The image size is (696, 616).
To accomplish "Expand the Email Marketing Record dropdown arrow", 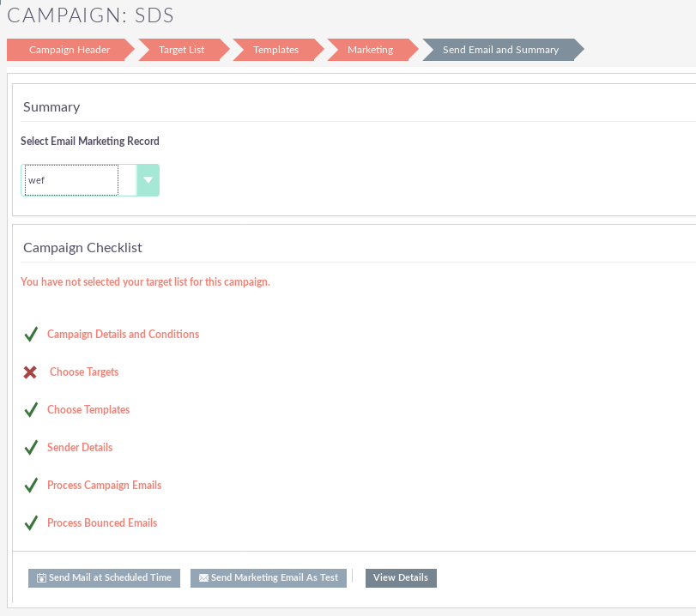I will [x=148, y=180].
